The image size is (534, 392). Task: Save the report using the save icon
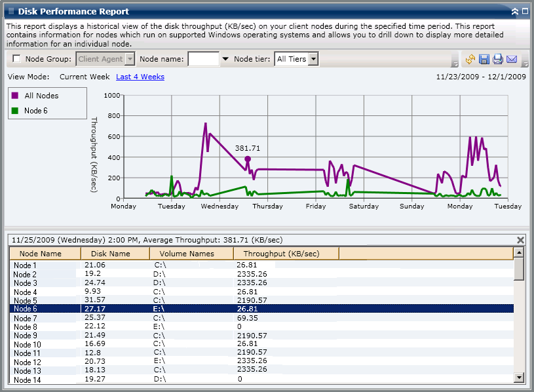484,59
